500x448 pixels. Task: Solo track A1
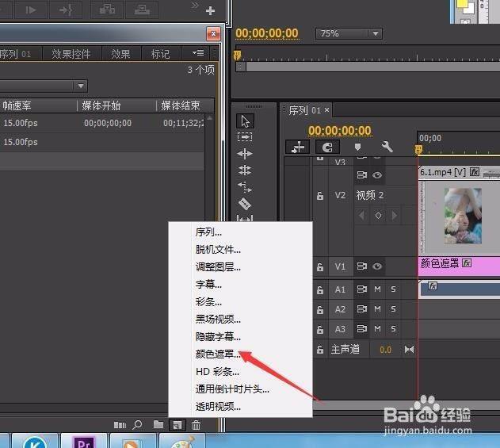pos(393,289)
